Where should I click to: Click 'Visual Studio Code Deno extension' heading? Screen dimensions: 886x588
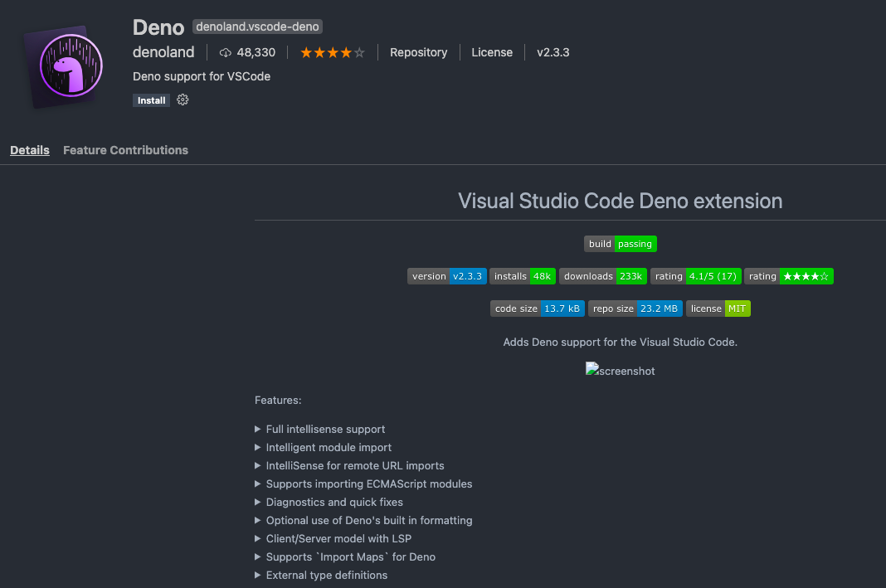tap(620, 201)
